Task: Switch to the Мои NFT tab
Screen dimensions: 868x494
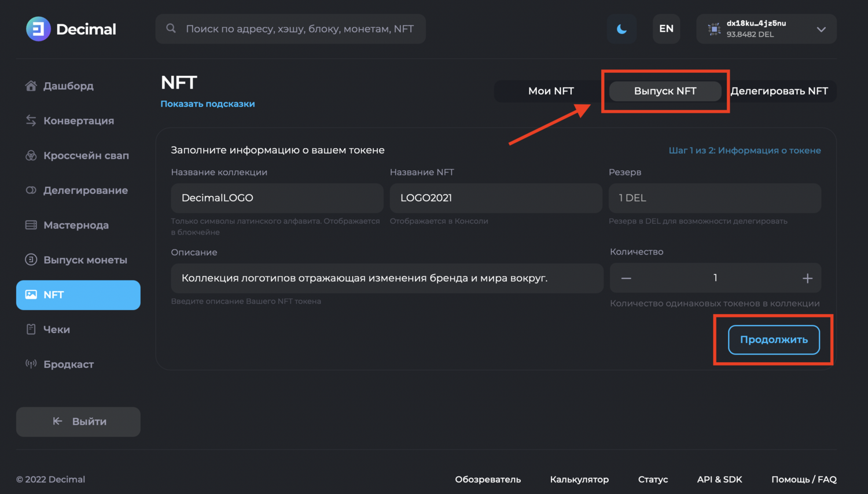Action: pyautogui.click(x=551, y=91)
